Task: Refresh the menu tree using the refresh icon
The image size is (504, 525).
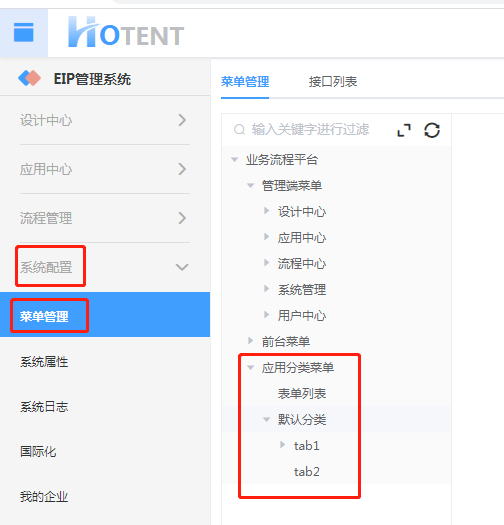Action: [x=432, y=130]
